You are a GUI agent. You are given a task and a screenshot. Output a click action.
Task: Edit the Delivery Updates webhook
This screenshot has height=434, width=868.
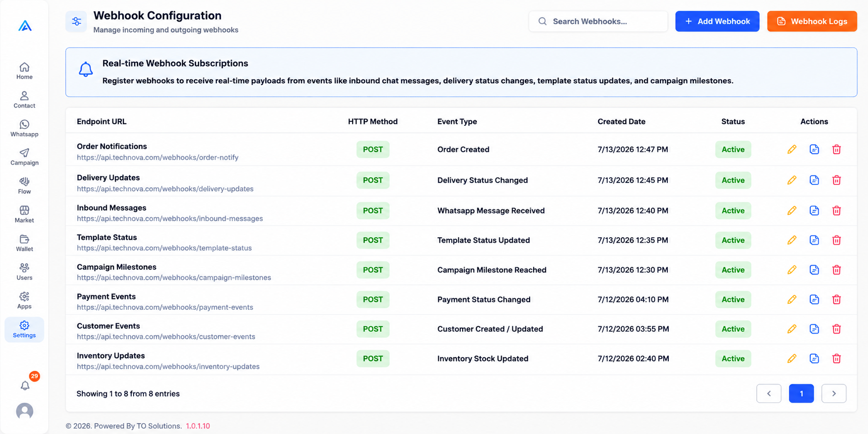point(792,180)
